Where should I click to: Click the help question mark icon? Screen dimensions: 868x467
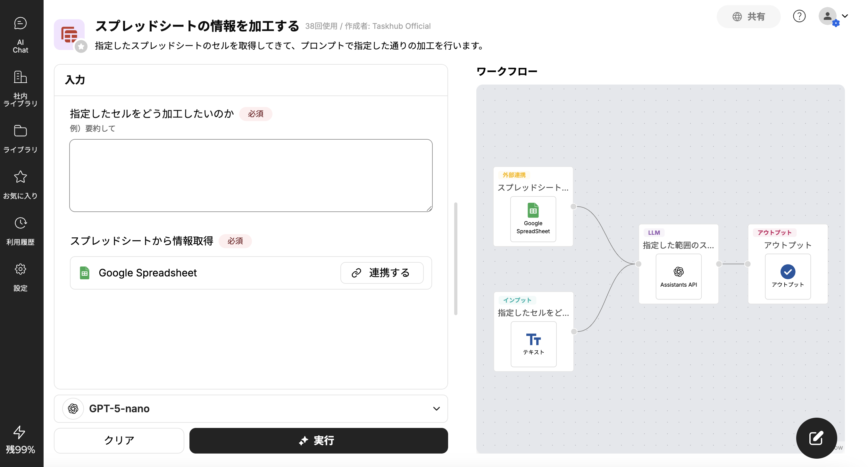click(799, 16)
